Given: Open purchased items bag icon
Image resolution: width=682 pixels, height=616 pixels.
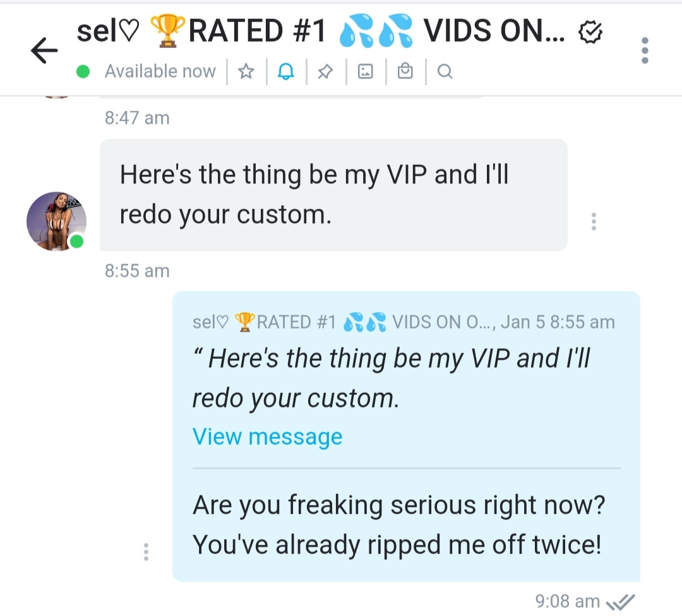Looking at the screenshot, I should click(x=405, y=71).
